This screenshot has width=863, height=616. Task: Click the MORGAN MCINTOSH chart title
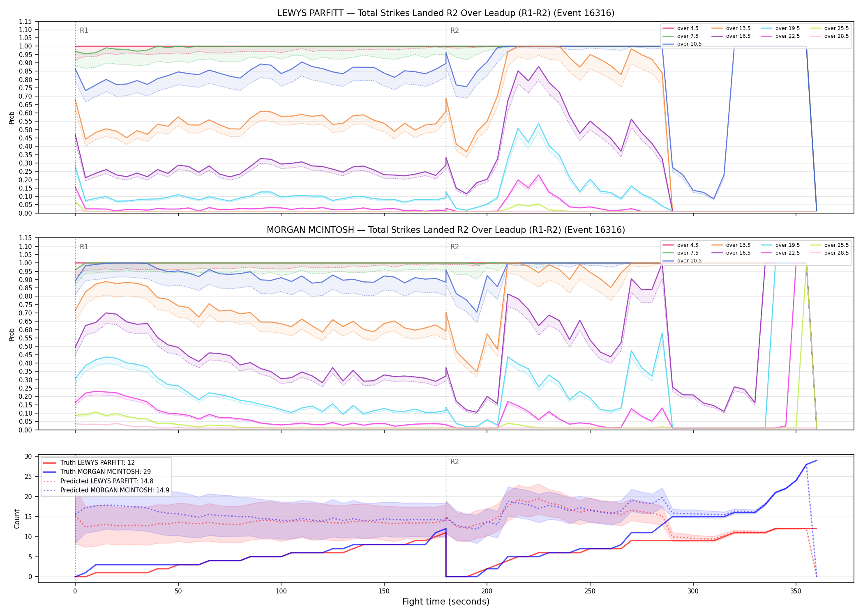(446, 230)
